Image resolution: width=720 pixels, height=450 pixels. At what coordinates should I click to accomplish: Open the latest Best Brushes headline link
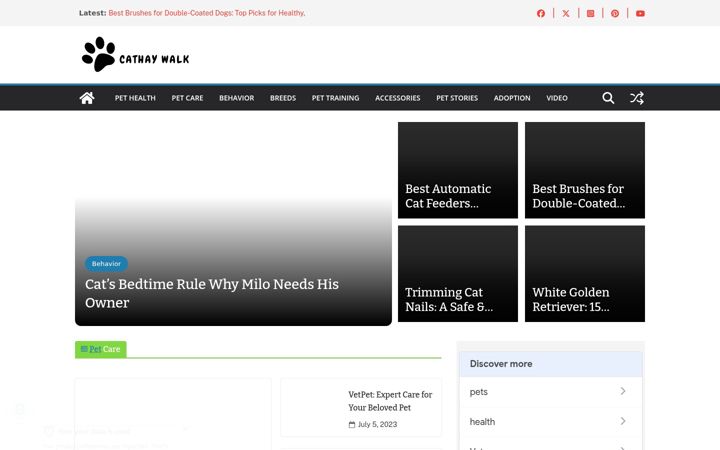tap(207, 13)
